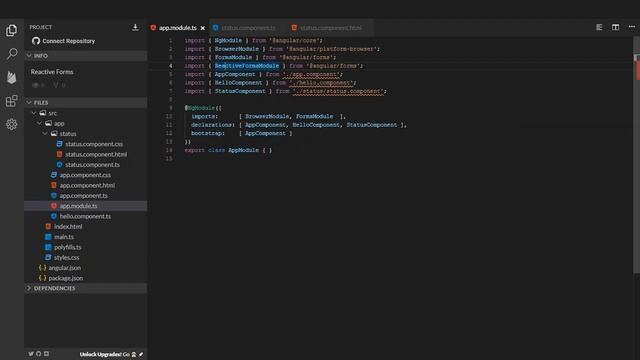Click the views eye icon under Reactive Forms
The height and width of the screenshot is (360, 640).
(36, 85)
